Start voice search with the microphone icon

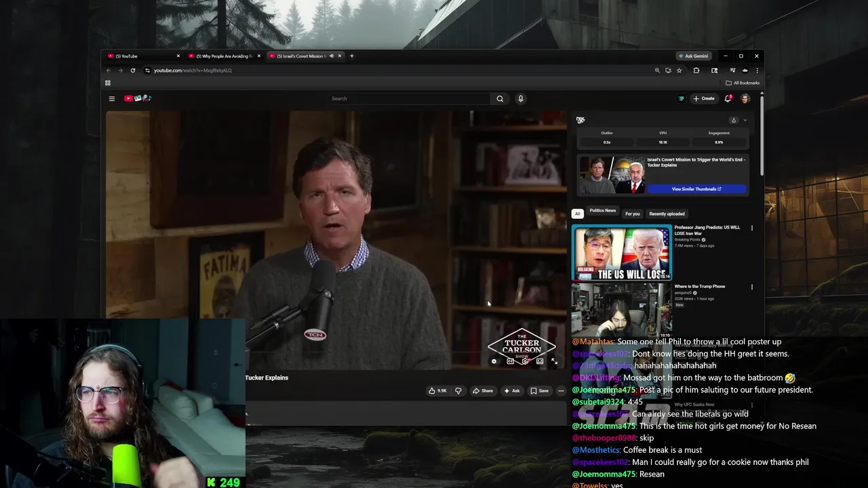coord(521,98)
